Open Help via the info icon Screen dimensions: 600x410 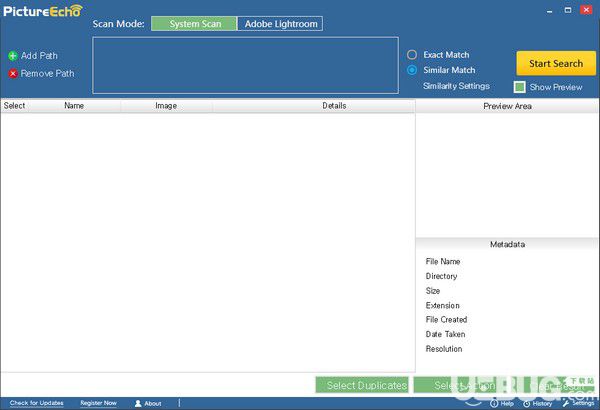(x=494, y=403)
